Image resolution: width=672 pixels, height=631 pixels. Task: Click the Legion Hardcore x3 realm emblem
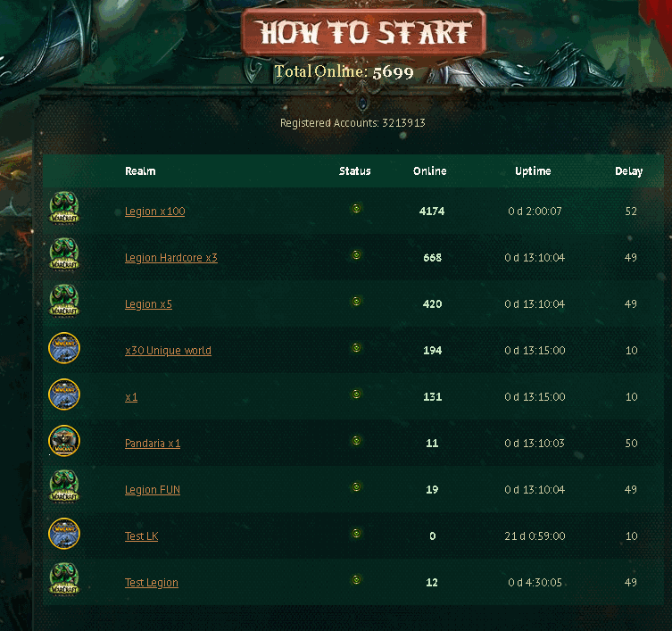64,254
